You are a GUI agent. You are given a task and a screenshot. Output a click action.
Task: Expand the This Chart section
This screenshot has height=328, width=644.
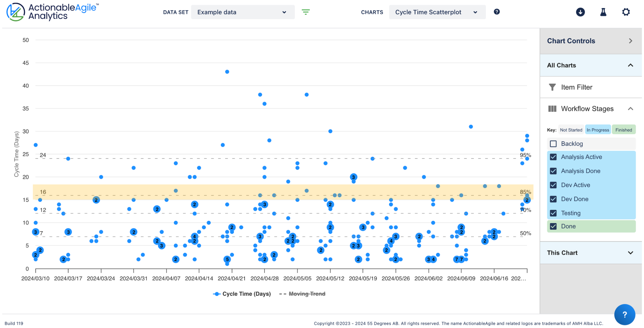[x=630, y=253]
